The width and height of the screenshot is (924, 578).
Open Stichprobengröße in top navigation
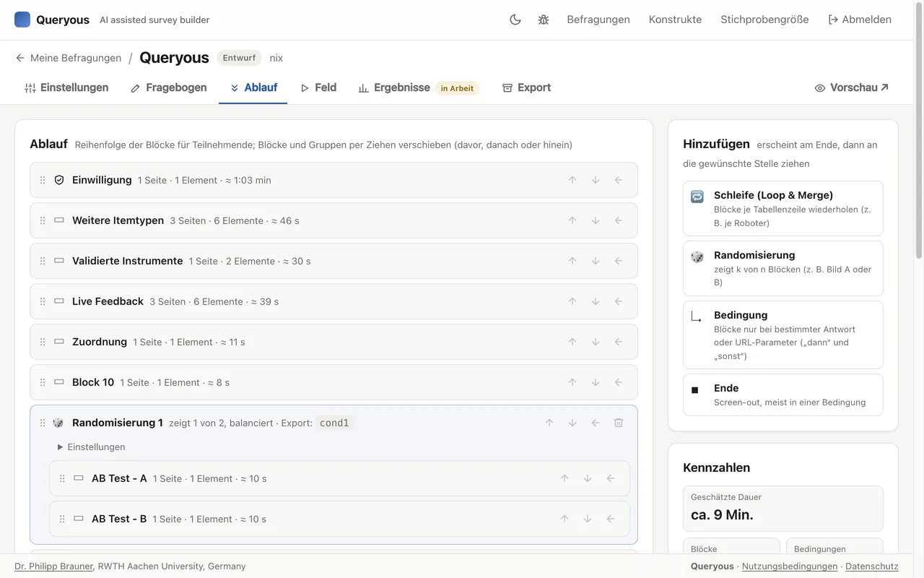point(764,20)
